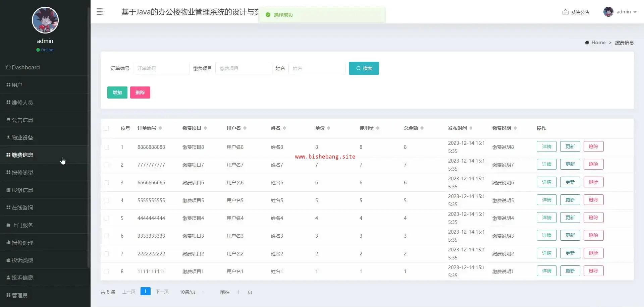Go to Home breadcrumb link

598,43
